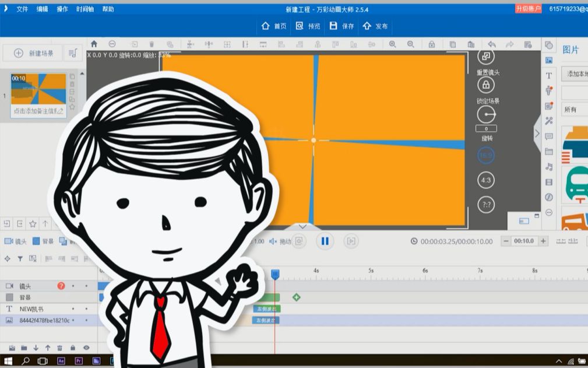Click the red help icon on 镜头 track
The width and height of the screenshot is (588, 368).
[61, 286]
